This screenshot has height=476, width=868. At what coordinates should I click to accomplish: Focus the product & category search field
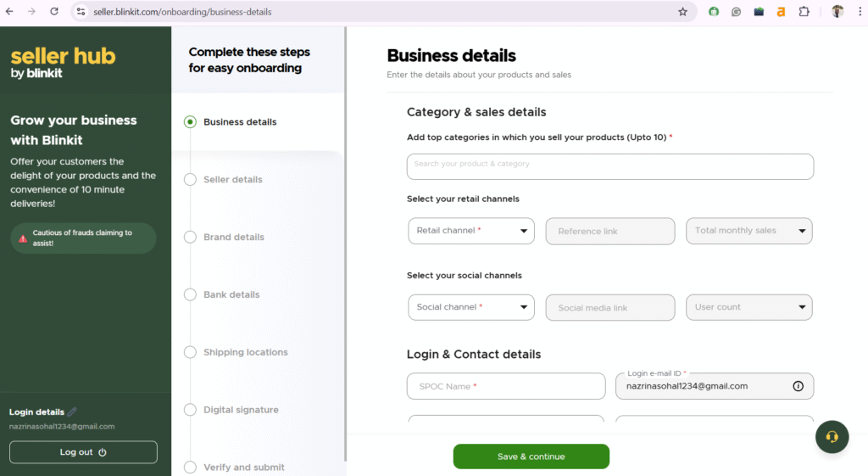(609, 166)
